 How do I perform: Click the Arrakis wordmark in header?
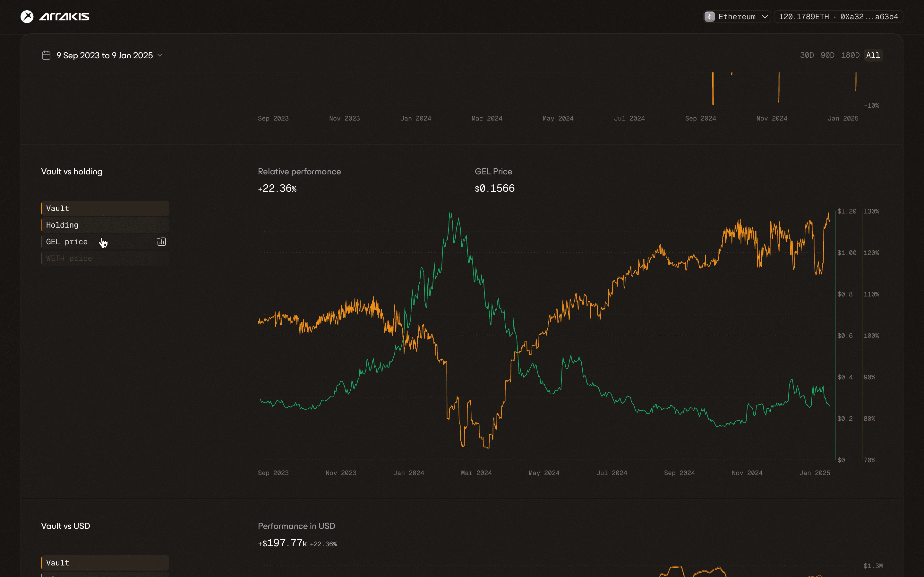tap(64, 16)
